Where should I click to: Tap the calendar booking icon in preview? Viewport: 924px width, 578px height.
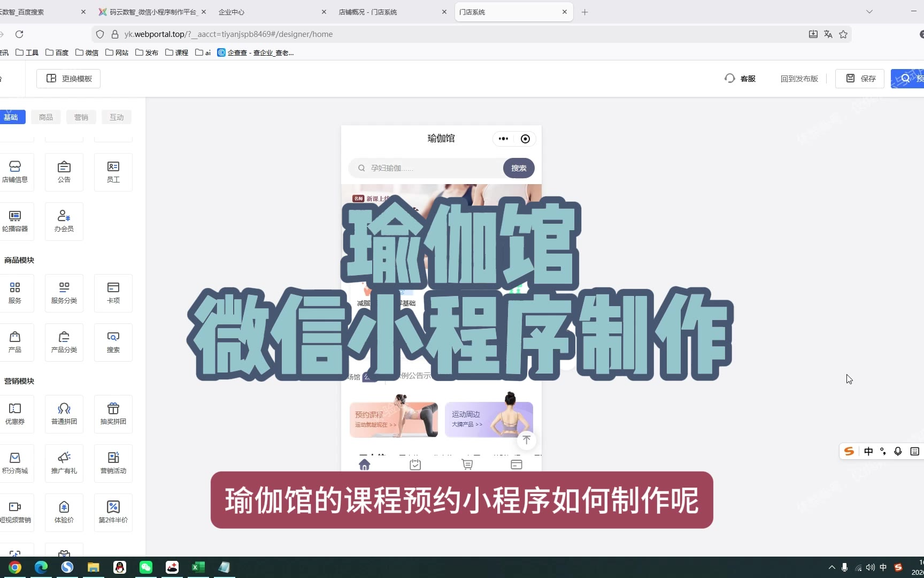coord(415,465)
